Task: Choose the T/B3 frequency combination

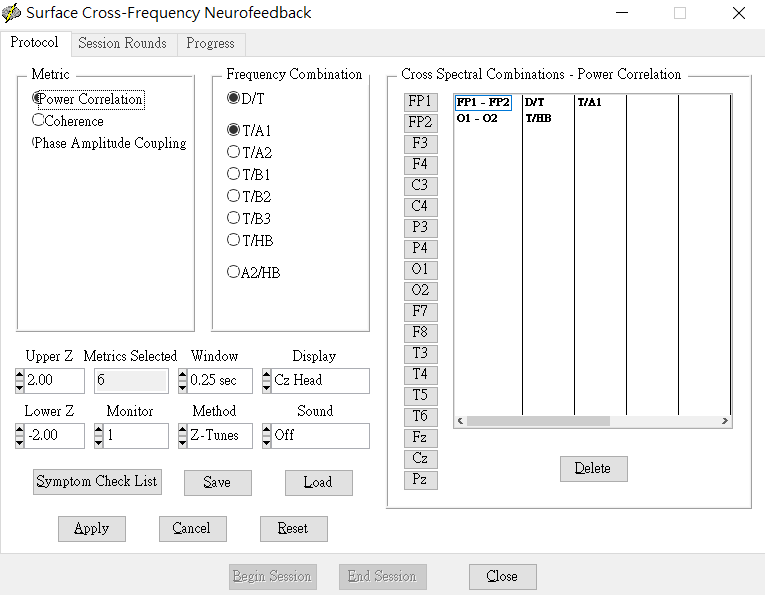Action: (249, 218)
